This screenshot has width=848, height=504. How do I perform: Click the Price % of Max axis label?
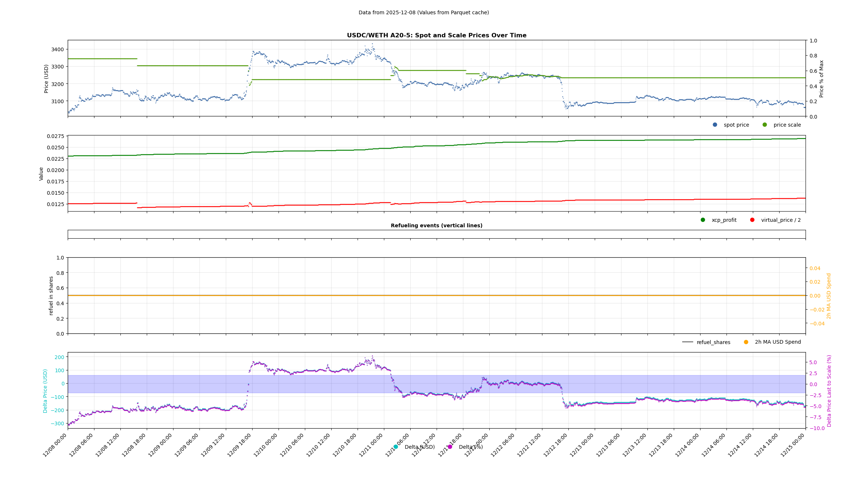click(822, 79)
